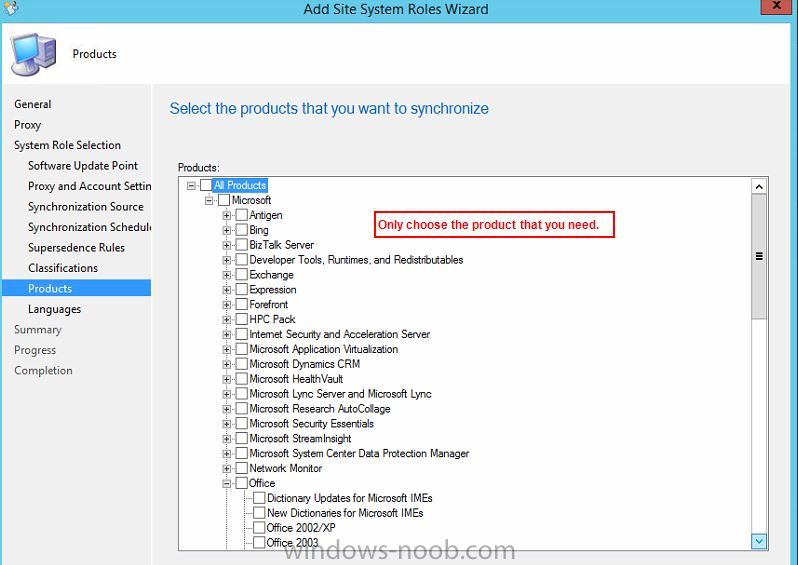Select Internet Security and Acceleration Server item
Viewport: 798px width, 565px height.
click(x=339, y=334)
